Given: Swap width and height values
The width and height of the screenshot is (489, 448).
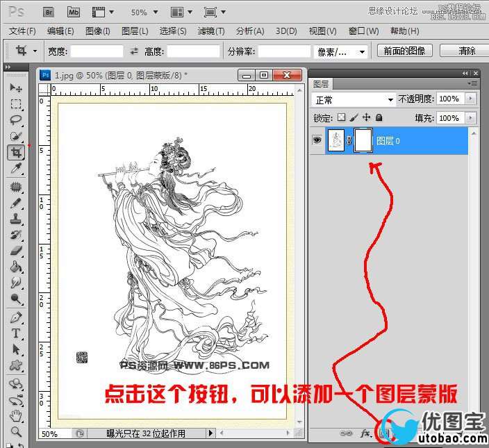Looking at the screenshot, I should coord(134,51).
